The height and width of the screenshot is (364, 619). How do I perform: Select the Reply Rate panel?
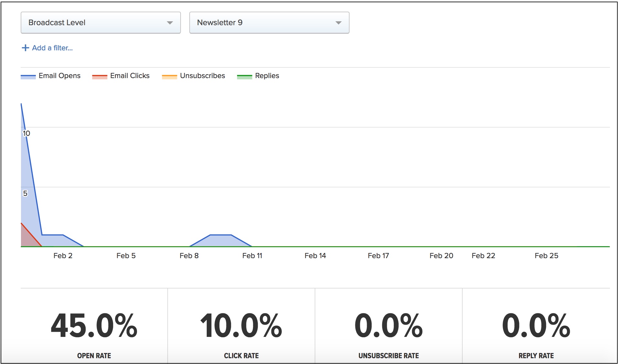tap(536, 326)
